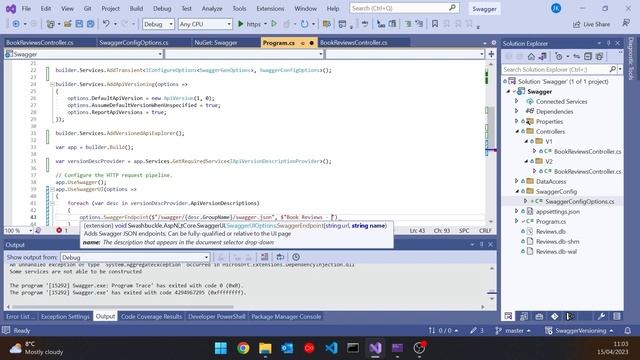
Task: Click the Home icon in Solution Explorer
Action: point(531,56)
